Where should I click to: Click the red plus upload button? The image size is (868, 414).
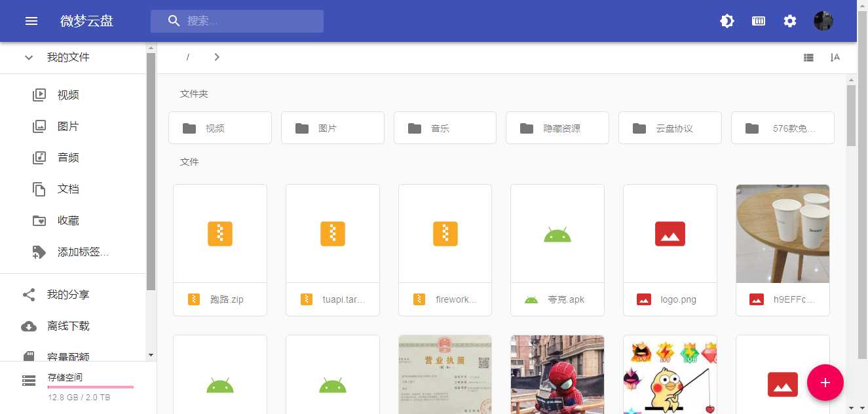tap(825, 383)
